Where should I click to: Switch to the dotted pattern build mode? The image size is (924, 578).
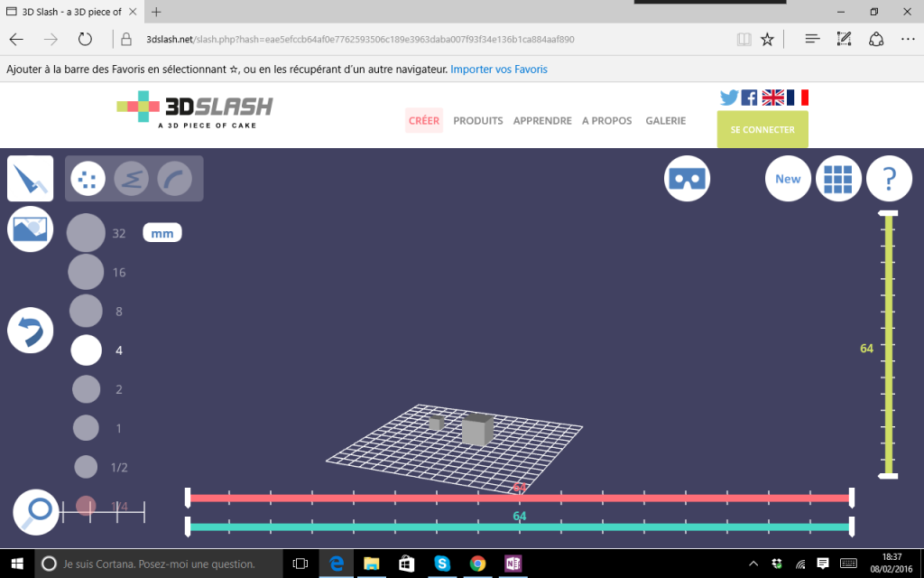pyautogui.click(x=88, y=178)
